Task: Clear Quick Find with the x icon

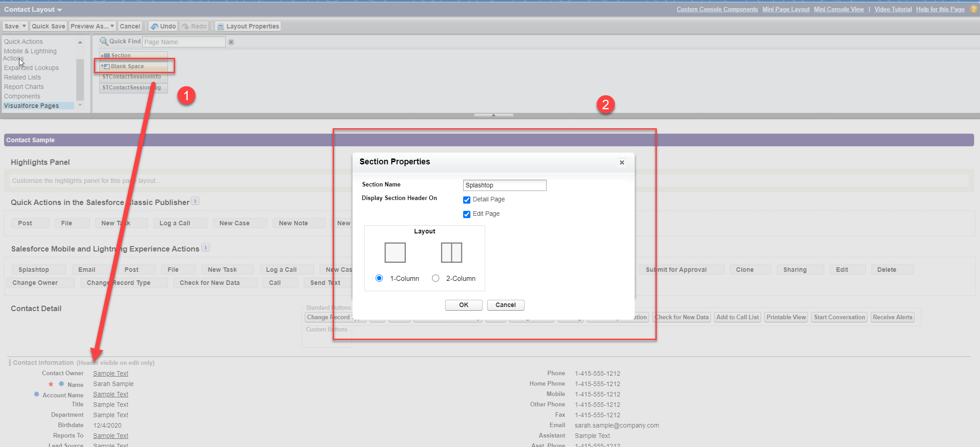Action: click(x=231, y=42)
